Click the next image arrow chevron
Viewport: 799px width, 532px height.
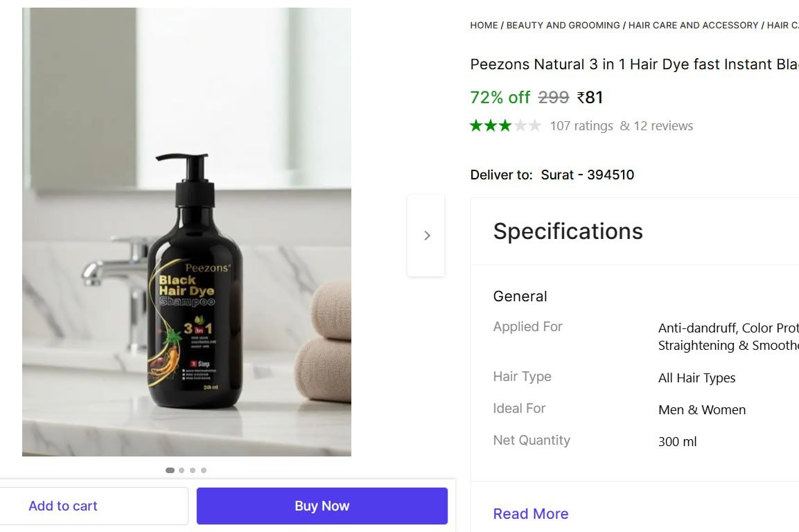coord(426,236)
